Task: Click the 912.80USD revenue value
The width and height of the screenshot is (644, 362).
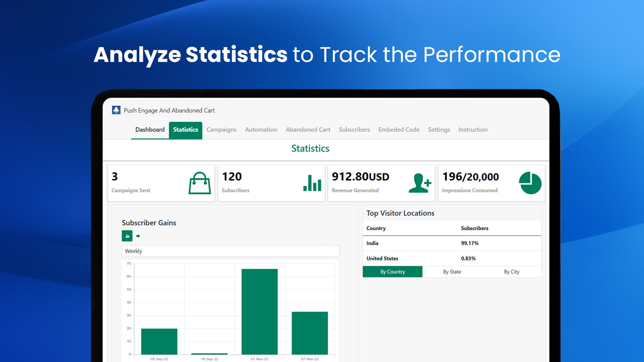Action: click(361, 177)
